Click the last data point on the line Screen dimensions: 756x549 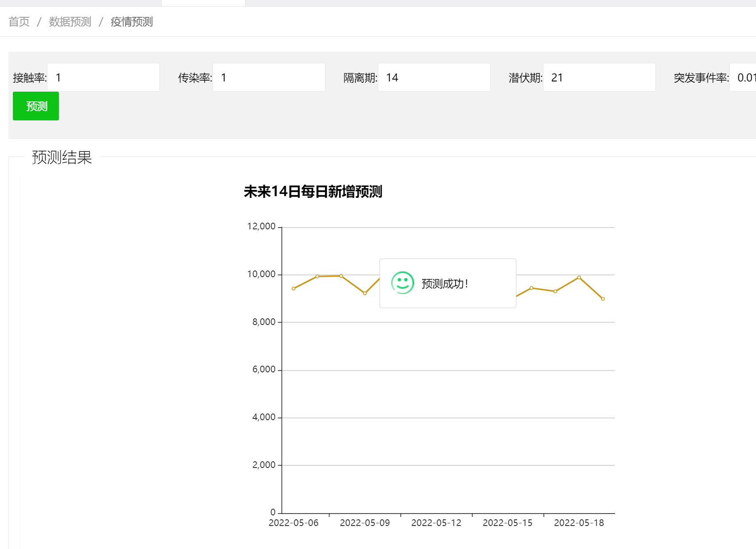(603, 299)
